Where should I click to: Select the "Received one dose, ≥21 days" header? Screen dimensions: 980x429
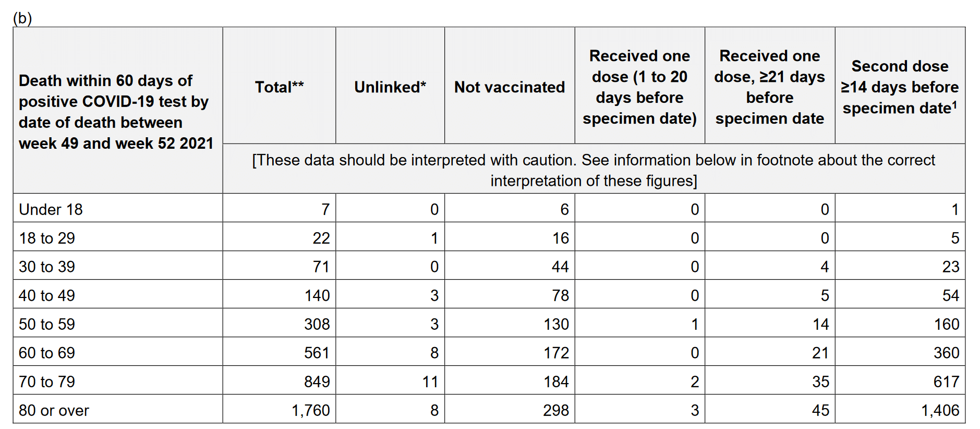click(x=769, y=87)
